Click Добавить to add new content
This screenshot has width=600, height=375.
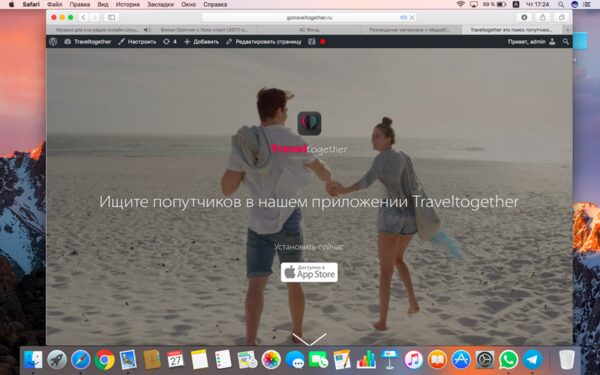tap(201, 42)
